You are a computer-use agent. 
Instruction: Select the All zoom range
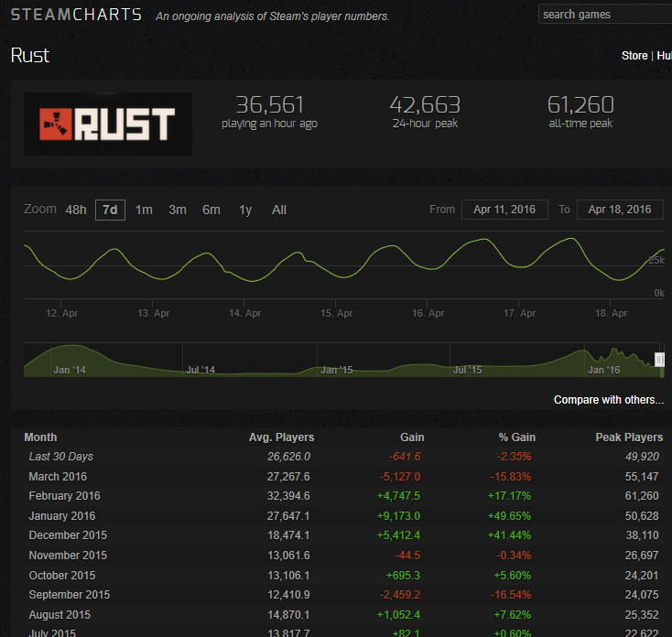(x=279, y=210)
